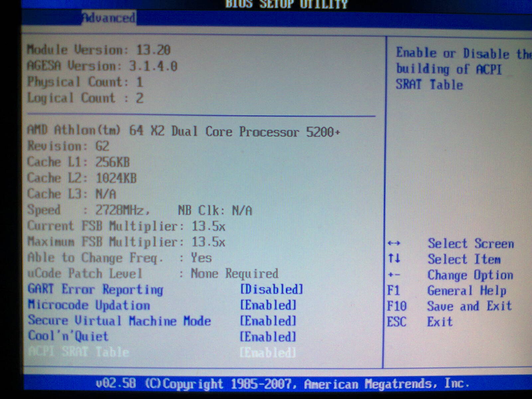Select the highlighted ACPI SRAT Table option
Screen dimensions: 532x399
(x=78, y=352)
